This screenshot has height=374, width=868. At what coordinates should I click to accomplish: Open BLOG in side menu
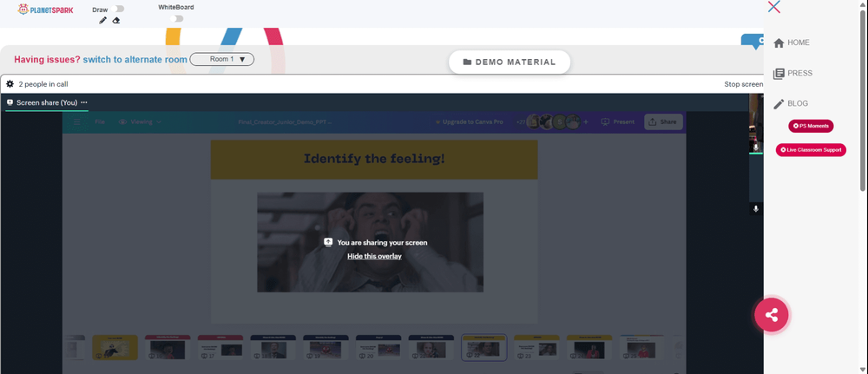pyautogui.click(x=791, y=103)
